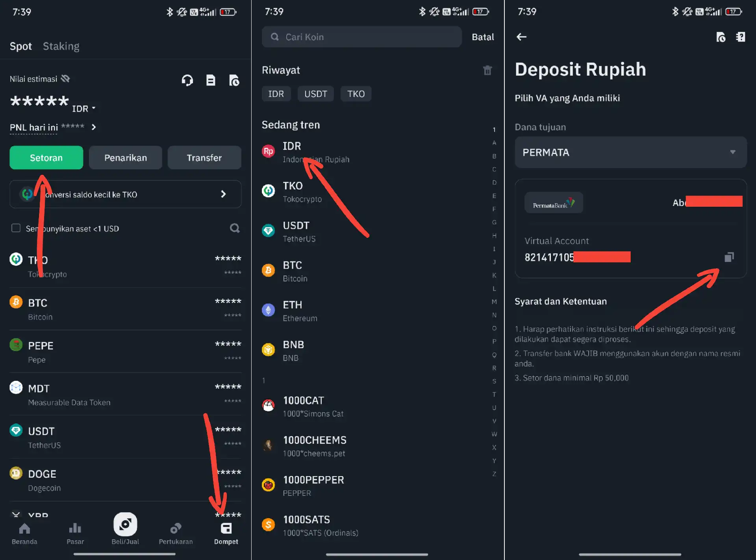756x560 pixels.
Task: Focus the Cari Koin search field
Action: click(x=362, y=37)
